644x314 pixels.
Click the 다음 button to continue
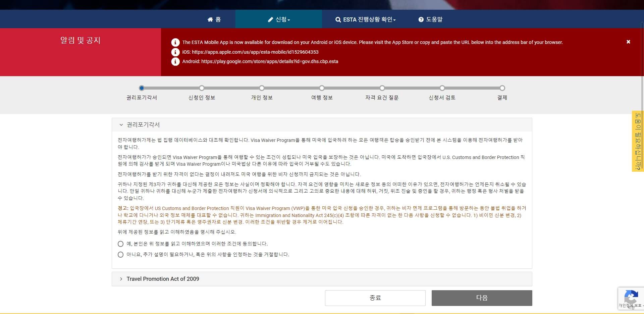point(482,298)
